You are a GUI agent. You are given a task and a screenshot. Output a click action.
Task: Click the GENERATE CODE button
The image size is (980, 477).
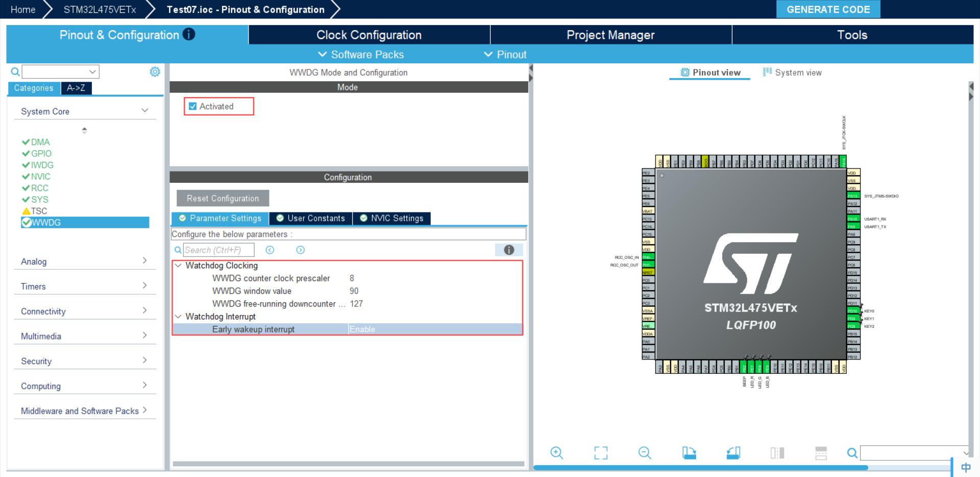point(828,9)
